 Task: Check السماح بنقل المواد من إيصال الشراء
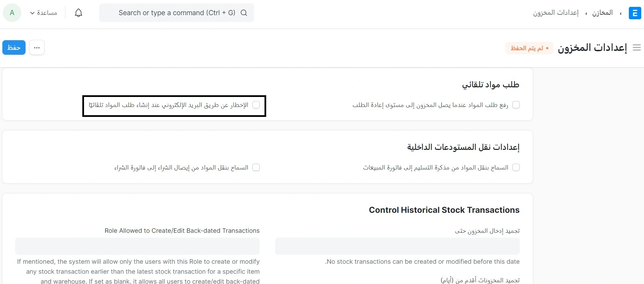(x=256, y=167)
